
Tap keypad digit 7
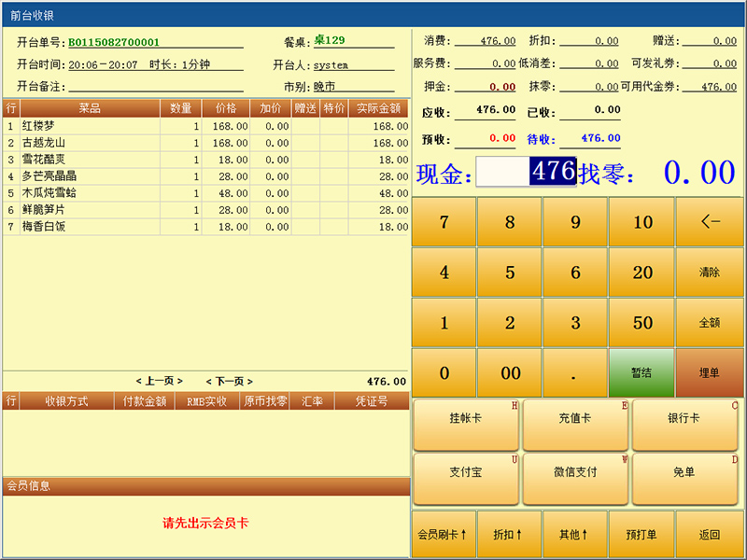[444, 222]
